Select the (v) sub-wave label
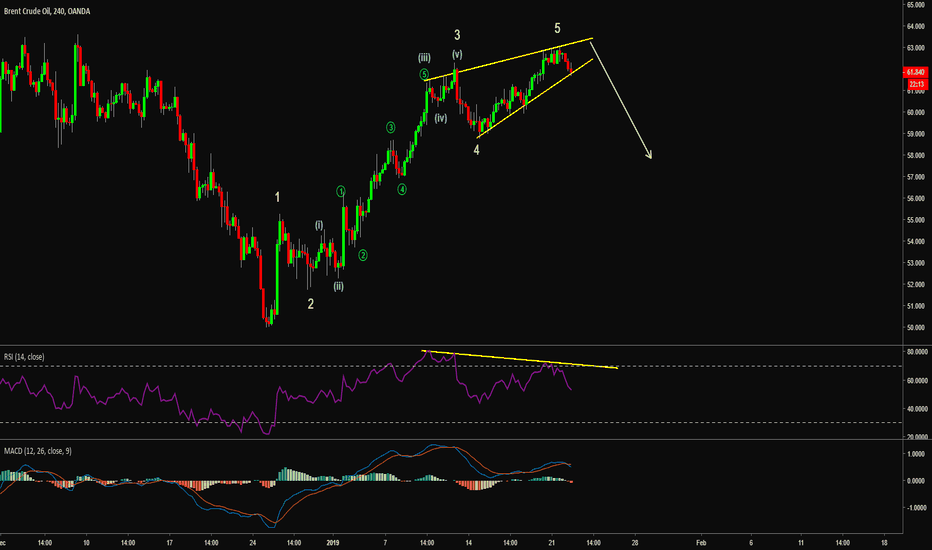932x550 pixels. (456, 54)
